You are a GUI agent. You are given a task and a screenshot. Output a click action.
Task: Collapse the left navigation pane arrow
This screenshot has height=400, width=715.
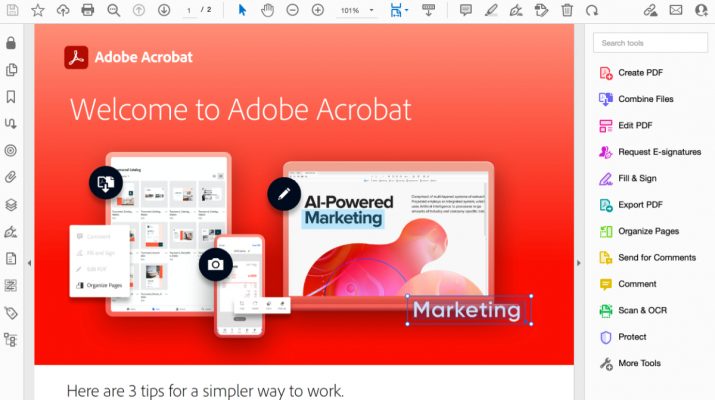pos(29,263)
